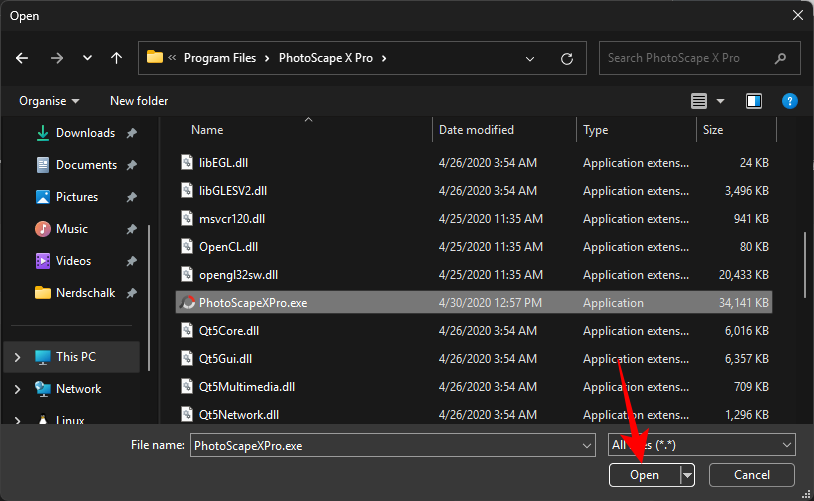The height and width of the screenshot is (501, 814).
Task: Open view options dropdown arrow
Action: tap(721, 101)
